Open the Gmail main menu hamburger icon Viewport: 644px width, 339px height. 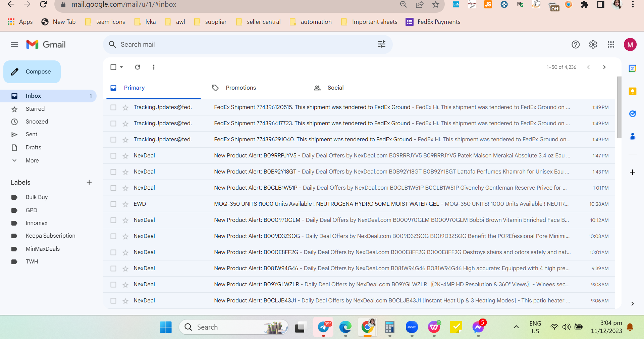(x=14, y=44)
